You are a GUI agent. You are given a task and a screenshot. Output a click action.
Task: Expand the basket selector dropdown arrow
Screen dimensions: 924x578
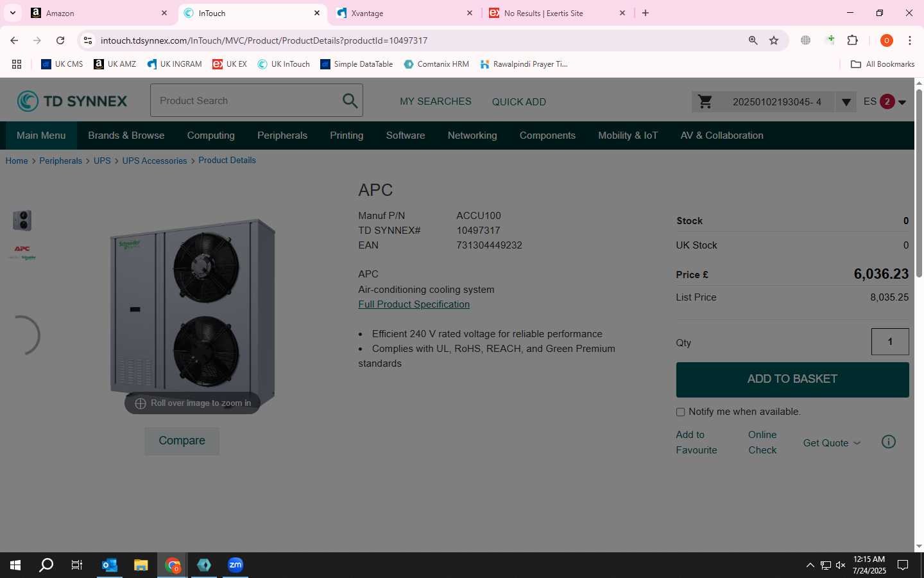846,102
